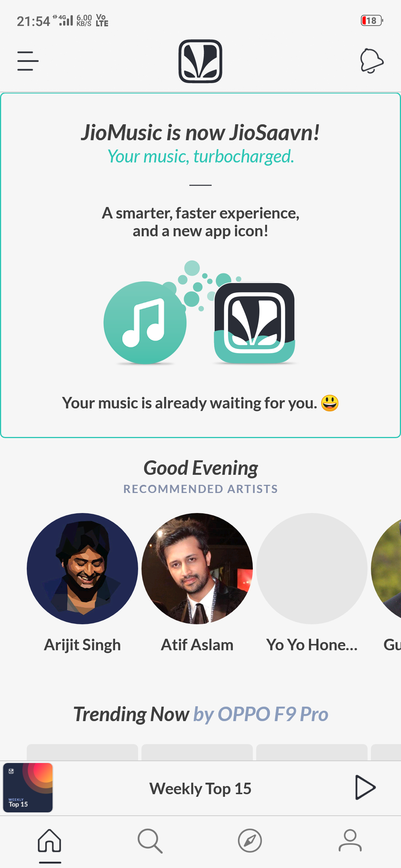
Task: Open notifications bell icon
Action: (x=372, y=61)
